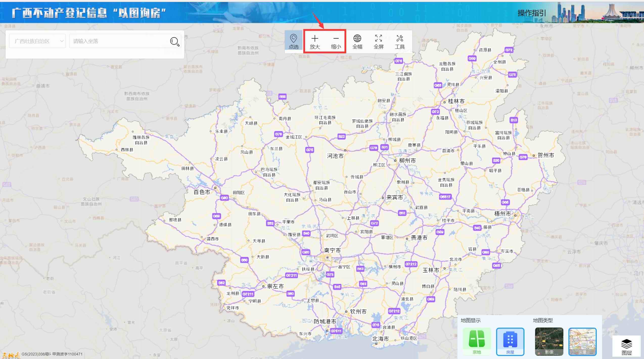Viewport: 644px width, 359px height.
Task: Toggle 房屋 building map display
Action: click(510, 341)
